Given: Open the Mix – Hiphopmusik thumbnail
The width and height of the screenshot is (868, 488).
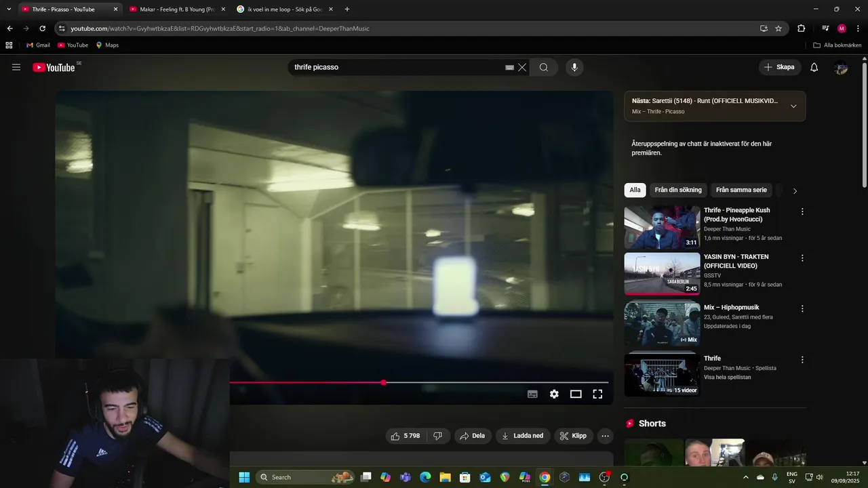Looking at the screenshot, I should pos(662,325).
